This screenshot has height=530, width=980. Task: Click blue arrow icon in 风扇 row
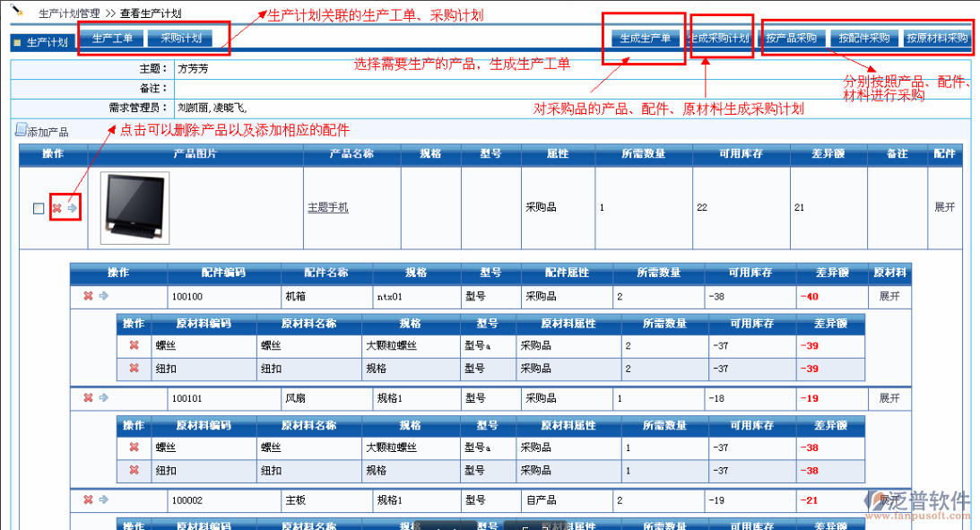point(103,397)
